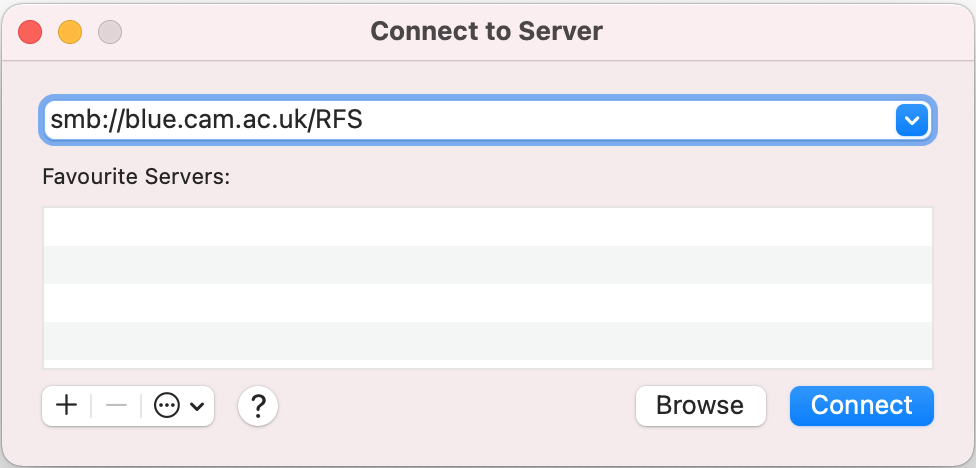Expand the chevron beside the ellipsis icon
The width and height of the screenshot is (976, 468).
point(197,407)
